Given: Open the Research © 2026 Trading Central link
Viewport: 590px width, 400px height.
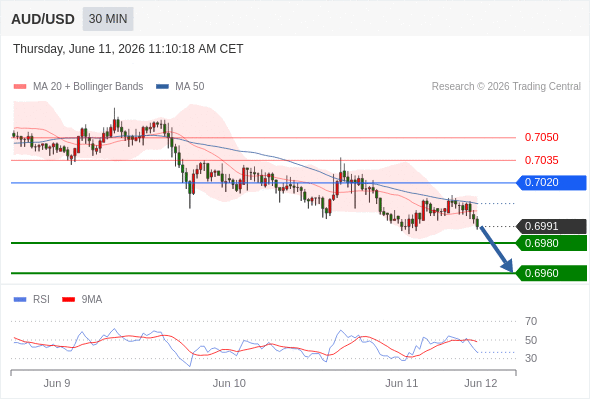Looking at the screenshot, I should (x=506, y=87).
